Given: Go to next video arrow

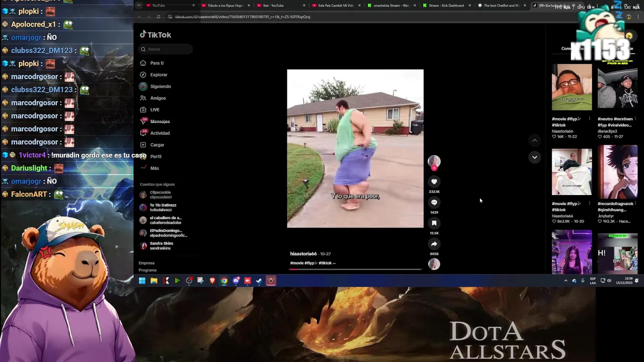Looking at the screenshot, I should (534, 157).
